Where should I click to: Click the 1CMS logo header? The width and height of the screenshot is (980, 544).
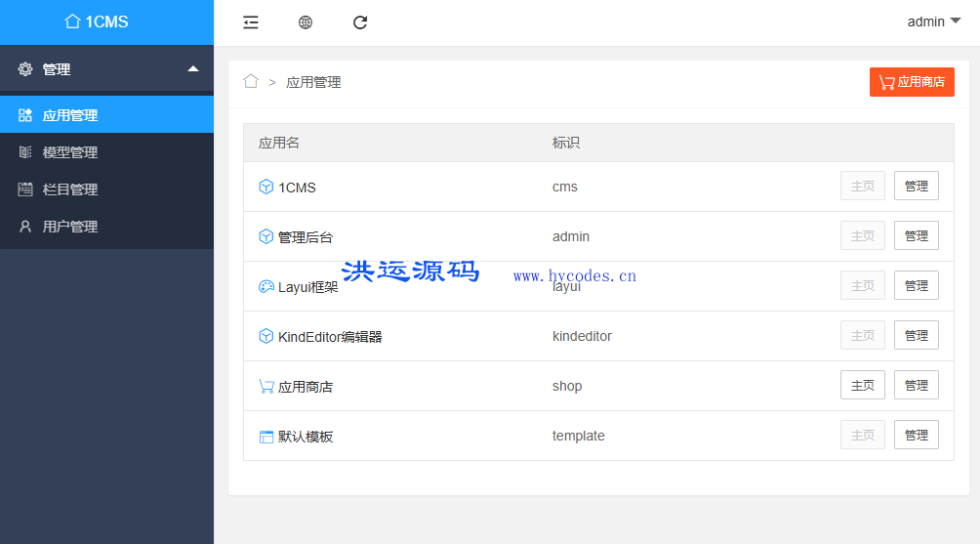[97, 21]
